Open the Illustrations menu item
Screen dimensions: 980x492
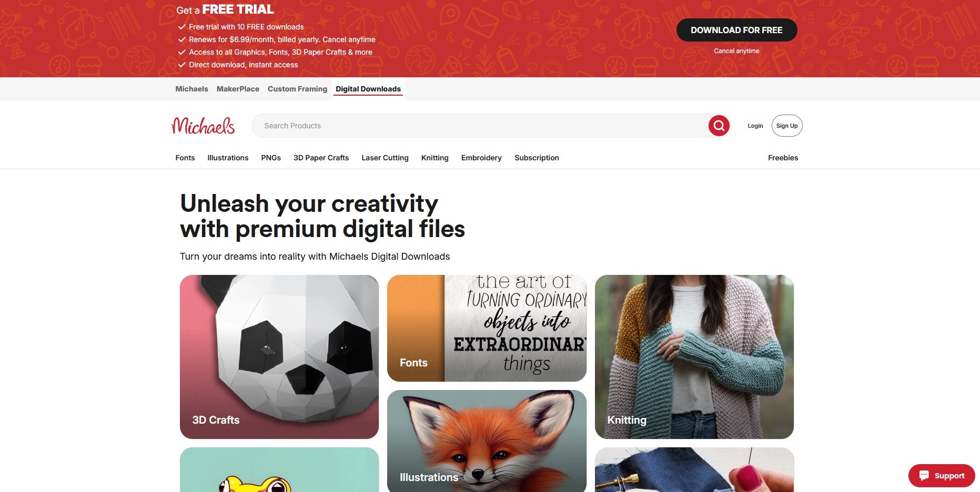(x=228, y=158)
